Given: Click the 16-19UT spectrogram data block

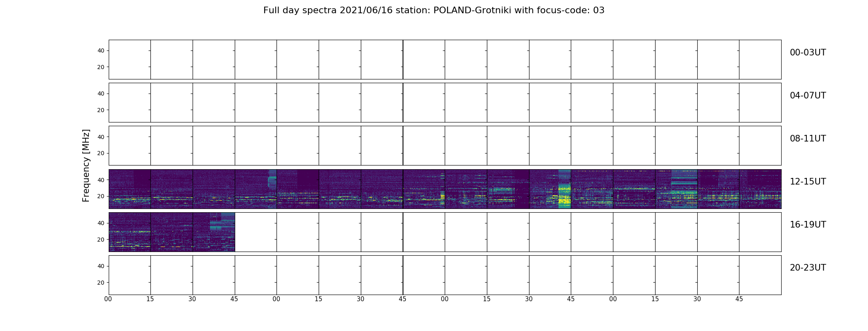Looking at the screenshot, I should (172, 232).
